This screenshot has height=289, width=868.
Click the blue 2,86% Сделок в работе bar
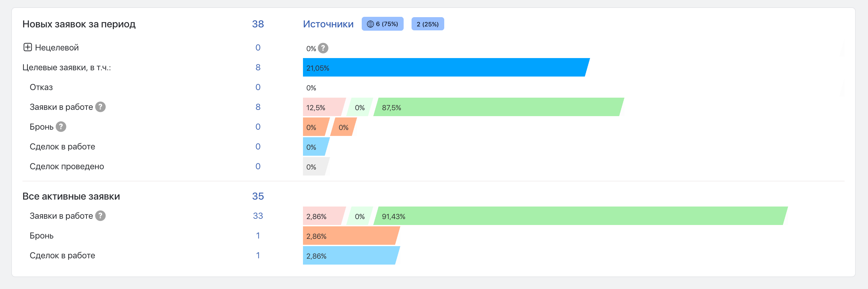350,256
